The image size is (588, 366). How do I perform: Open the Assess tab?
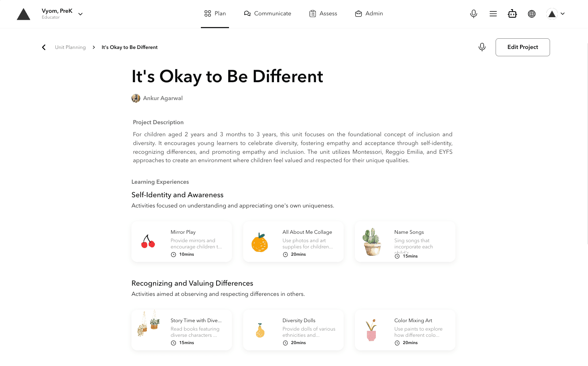coord(323,14)
